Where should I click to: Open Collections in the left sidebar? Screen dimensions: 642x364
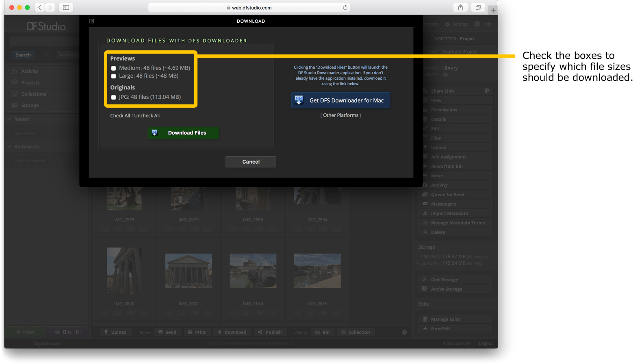[x=34, y=94]
